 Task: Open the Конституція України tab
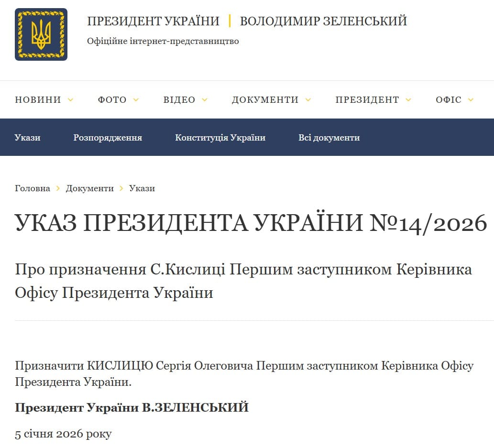(220, 138)
